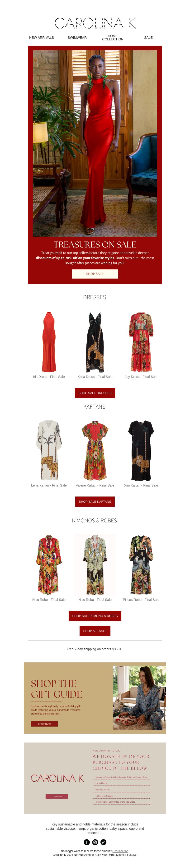This screenshot has width=190, height=868.
Task: Open the Kalia Dress - Final Sale link
Action: pos(95,377)
